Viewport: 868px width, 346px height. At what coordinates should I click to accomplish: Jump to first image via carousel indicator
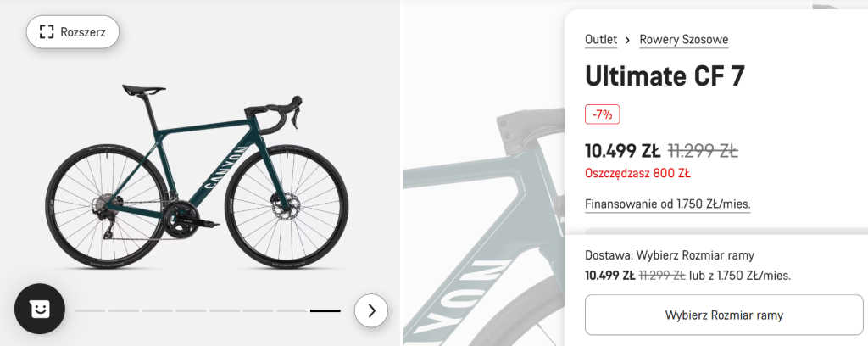click(x=89, y=311)
